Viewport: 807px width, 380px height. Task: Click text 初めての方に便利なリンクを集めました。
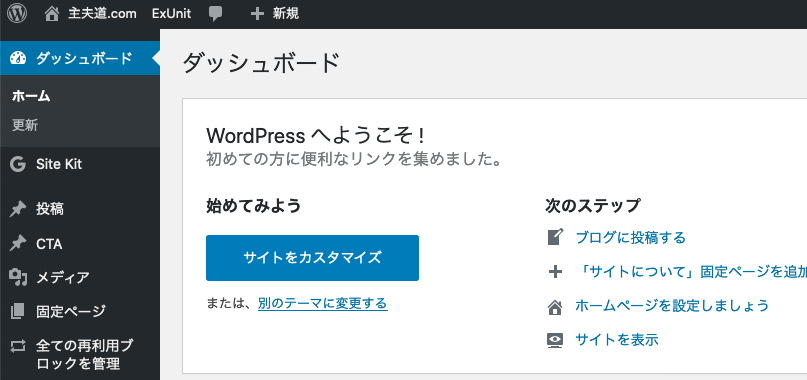(354, 159)
